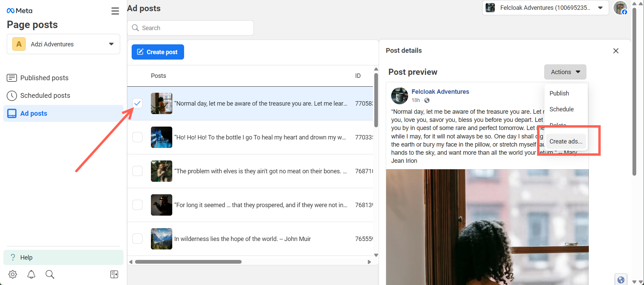Click the Scheduled posts clock icon
Screen dimensions: 644x285
click(x=12, y=96)
